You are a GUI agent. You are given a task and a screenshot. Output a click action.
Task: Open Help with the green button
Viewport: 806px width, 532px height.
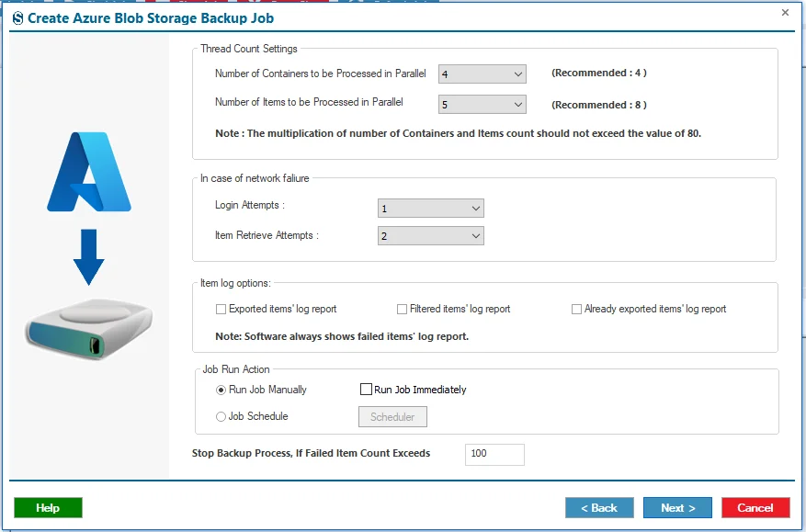48,508
